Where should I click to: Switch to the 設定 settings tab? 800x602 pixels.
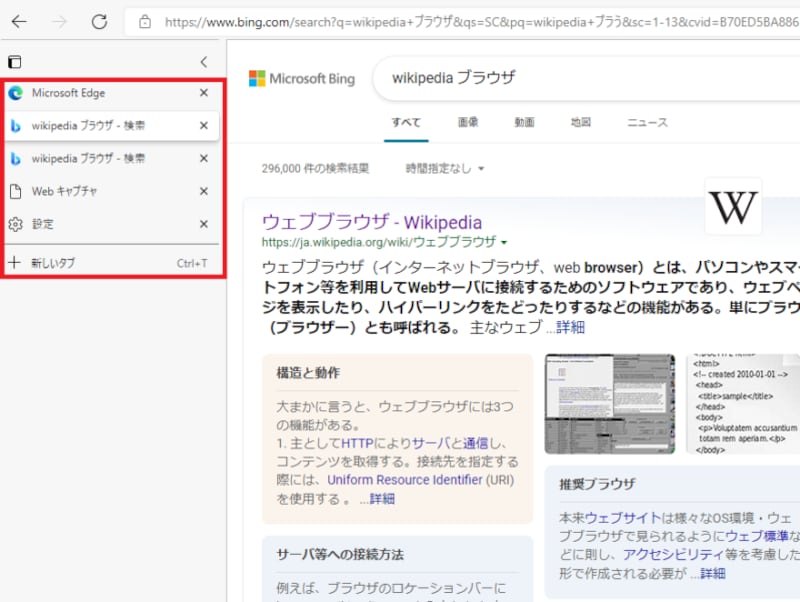point(43,224)
